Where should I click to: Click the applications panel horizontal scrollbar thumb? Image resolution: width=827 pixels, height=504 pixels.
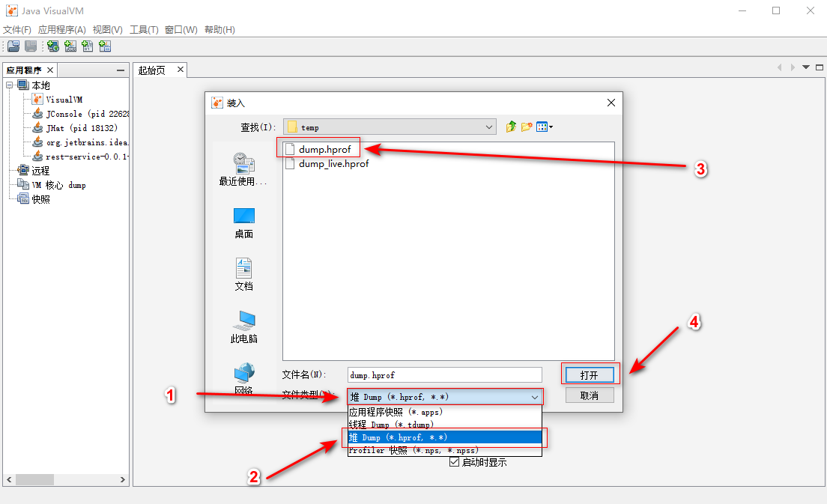tap(34, 479)
